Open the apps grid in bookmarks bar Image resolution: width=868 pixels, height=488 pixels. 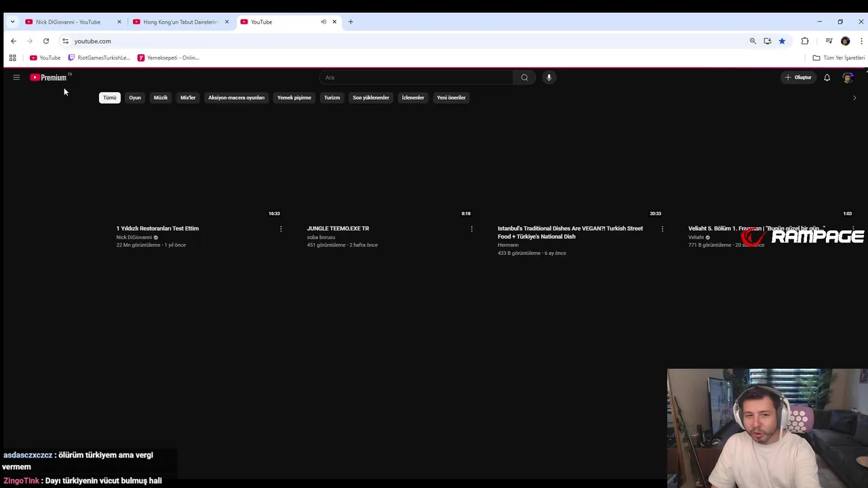[x=12, y=58]
